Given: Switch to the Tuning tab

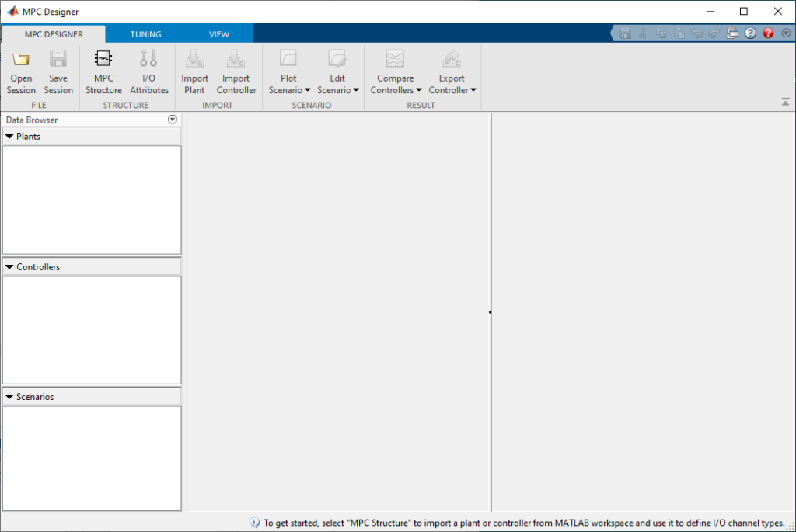Looking at the screenshot, I should (x=145, y=34).
